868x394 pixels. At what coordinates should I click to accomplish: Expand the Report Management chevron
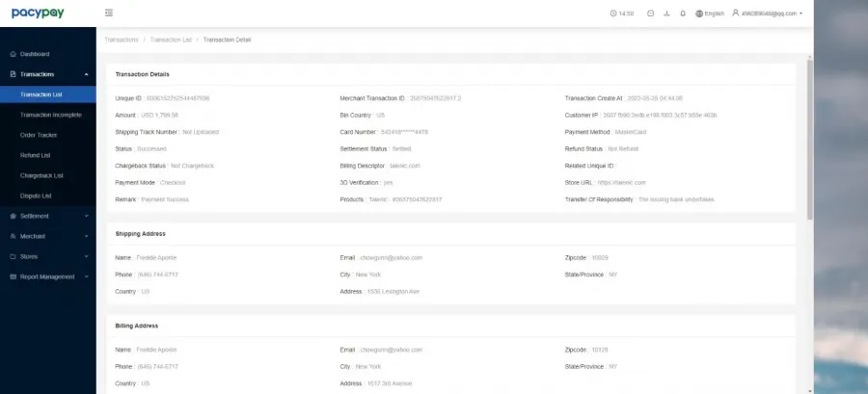click(87, 276)
